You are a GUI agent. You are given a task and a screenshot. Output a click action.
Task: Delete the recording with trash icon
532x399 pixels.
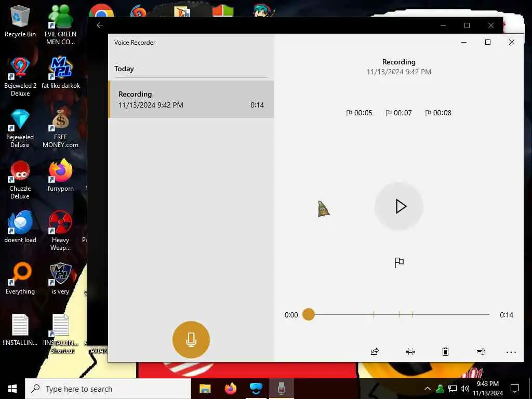pyautogui.click(x=445, y=352)
